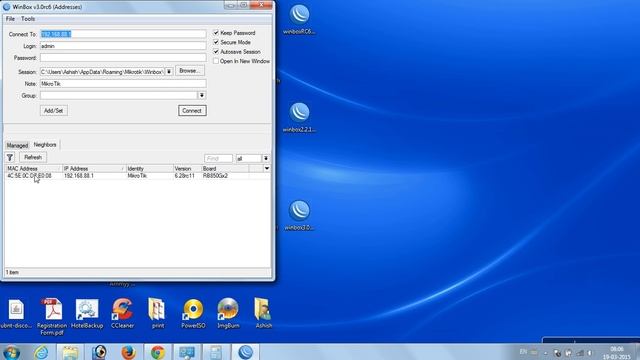Open Windows Explorer from taskbar
The height and width of the screenshot is (360, 640).
click(x=70, y=352)
